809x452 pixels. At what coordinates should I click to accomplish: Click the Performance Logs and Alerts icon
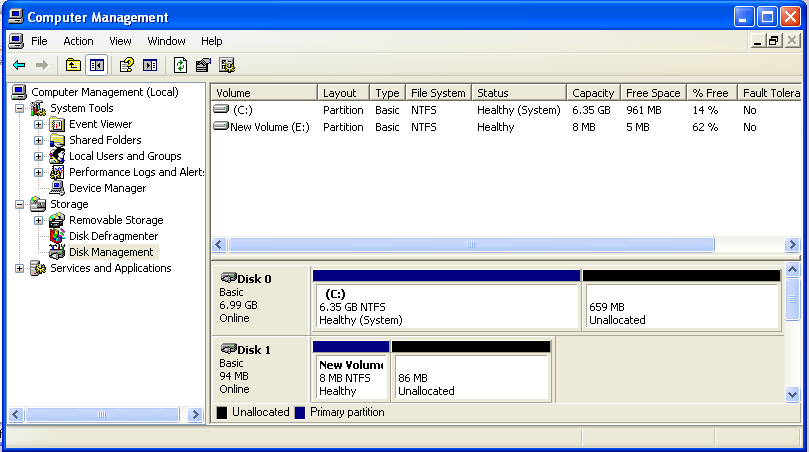click(57, 172)
